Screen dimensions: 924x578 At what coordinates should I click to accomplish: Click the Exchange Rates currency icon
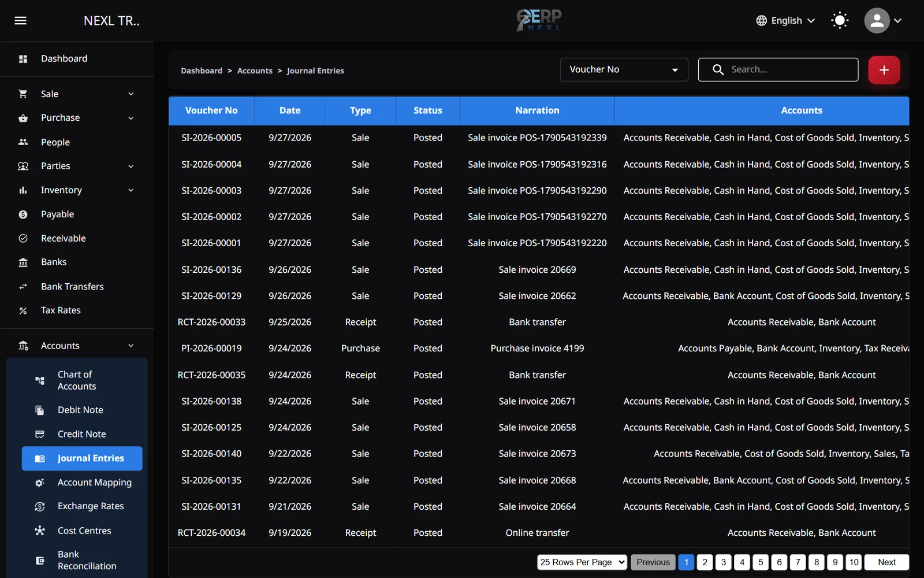(x=40, y=506)
